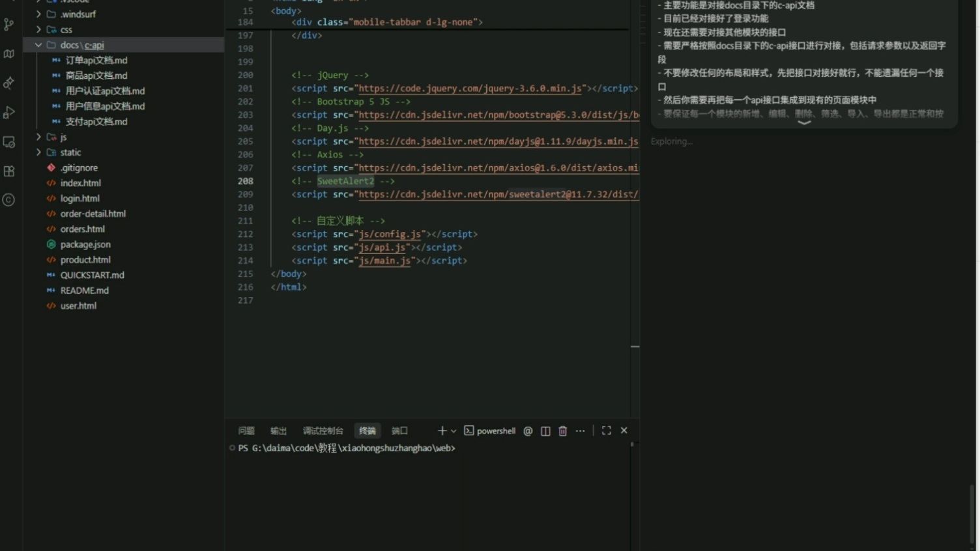Click the editor minimap slider mark

(635, 346)
